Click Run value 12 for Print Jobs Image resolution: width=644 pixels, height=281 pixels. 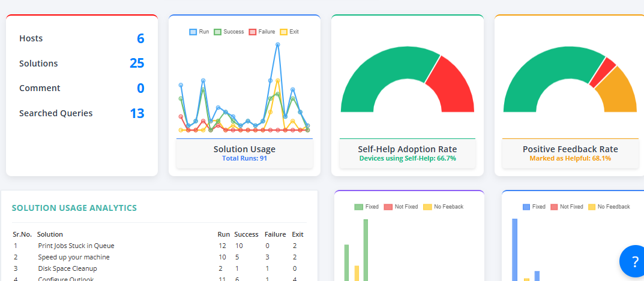(x=222, y=246)
